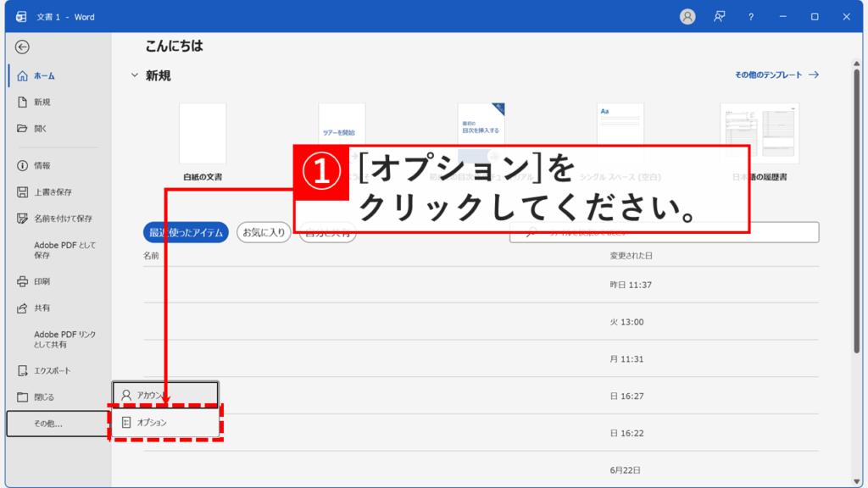Viewport: 868px width, 488px height.
Task: Open the その他のテンプレート link
Action: point(768,75)
